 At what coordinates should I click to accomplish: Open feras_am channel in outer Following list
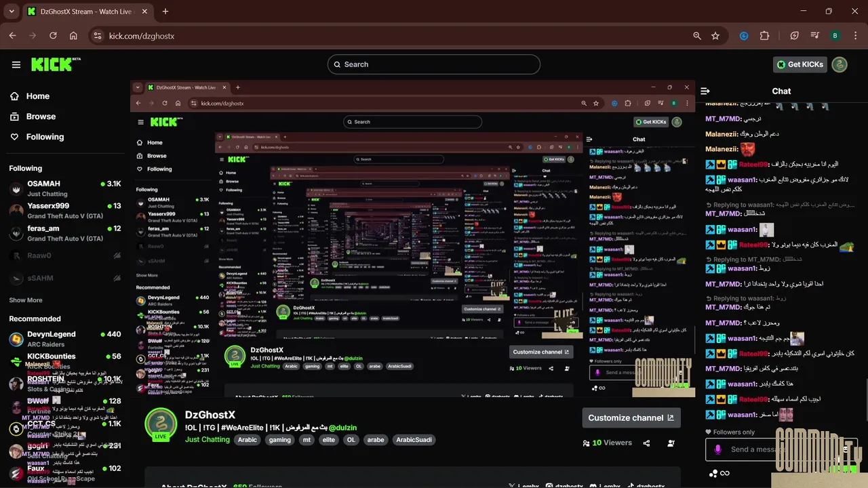[x=65, y=233]
